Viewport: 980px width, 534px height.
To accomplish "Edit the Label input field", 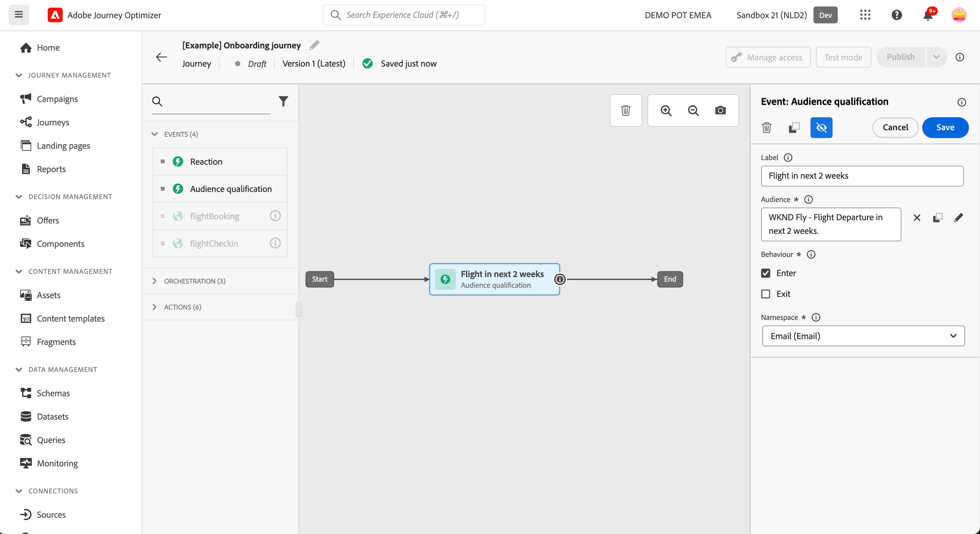I will [862, 176].
